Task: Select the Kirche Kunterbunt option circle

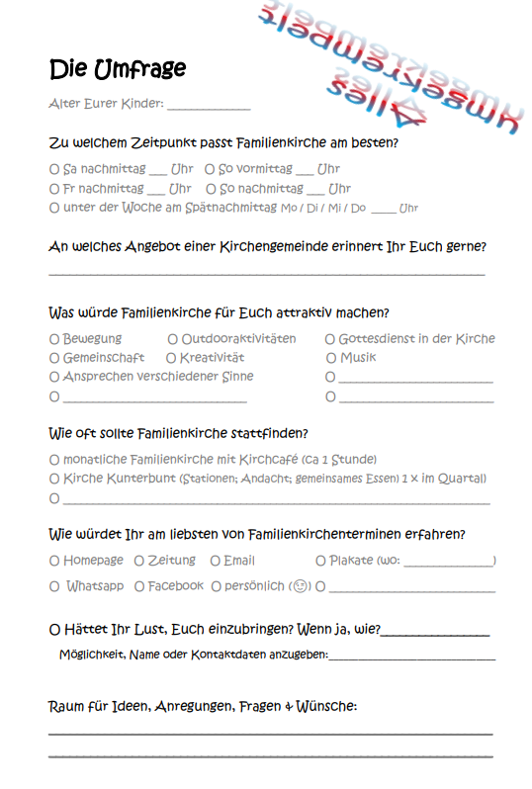Action: [x=54, y=479]
